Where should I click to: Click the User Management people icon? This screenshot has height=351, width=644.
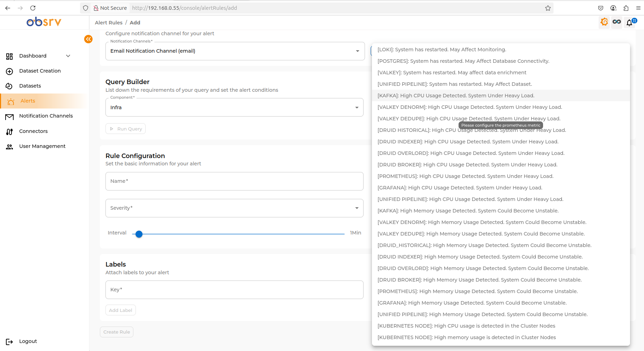click(x=9, y=147)
